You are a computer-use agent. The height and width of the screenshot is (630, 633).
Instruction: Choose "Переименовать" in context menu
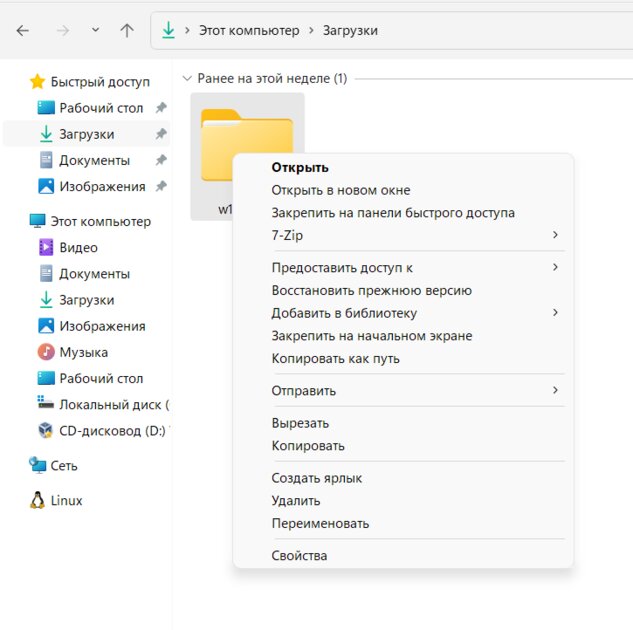pos(320,523)
